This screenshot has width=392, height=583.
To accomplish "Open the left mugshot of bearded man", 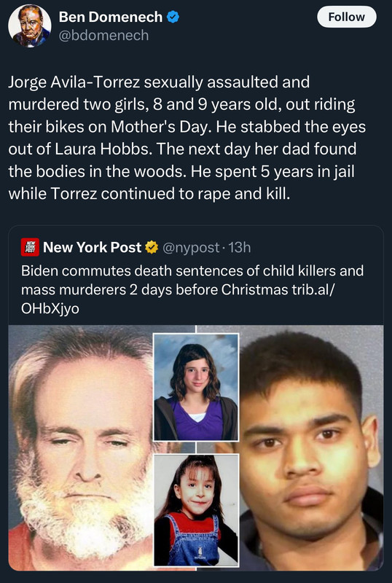I will pyautogui.click(x=81, y=447).
